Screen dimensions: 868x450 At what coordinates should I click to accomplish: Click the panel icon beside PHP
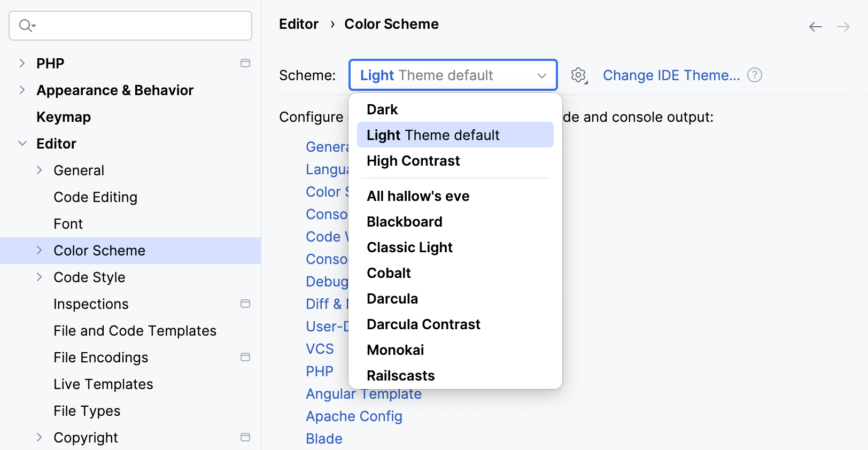click(246, 63)
